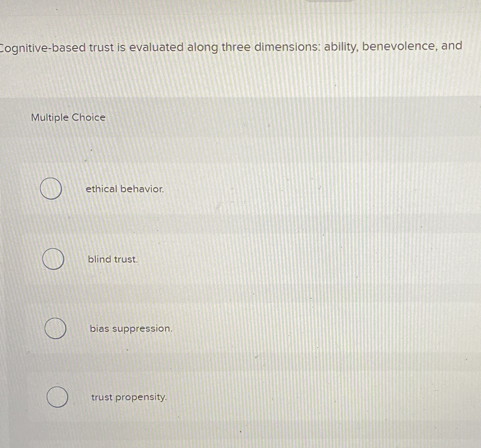Click the answer text blind trust
Image resolution: width=481 pixels, height=448 pixels.
[113, 259]
